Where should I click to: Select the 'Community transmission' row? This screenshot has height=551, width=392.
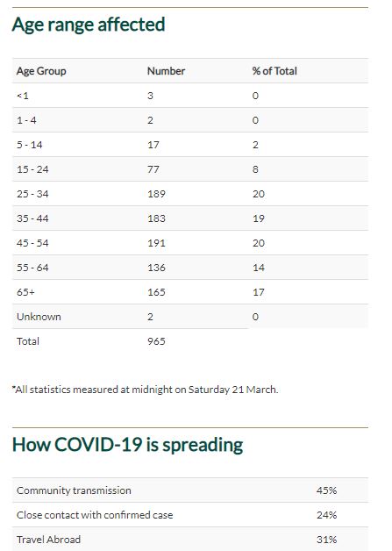point(190,490)
